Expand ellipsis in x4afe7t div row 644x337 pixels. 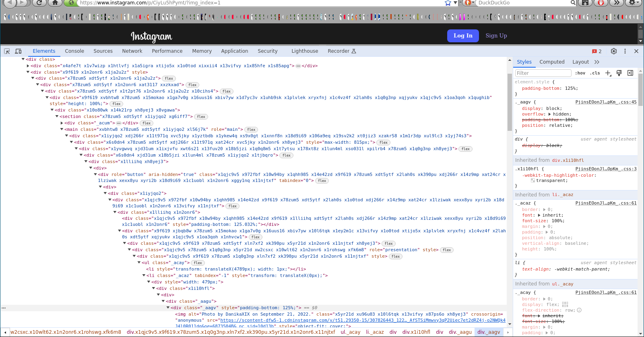(x=298, y=66)
